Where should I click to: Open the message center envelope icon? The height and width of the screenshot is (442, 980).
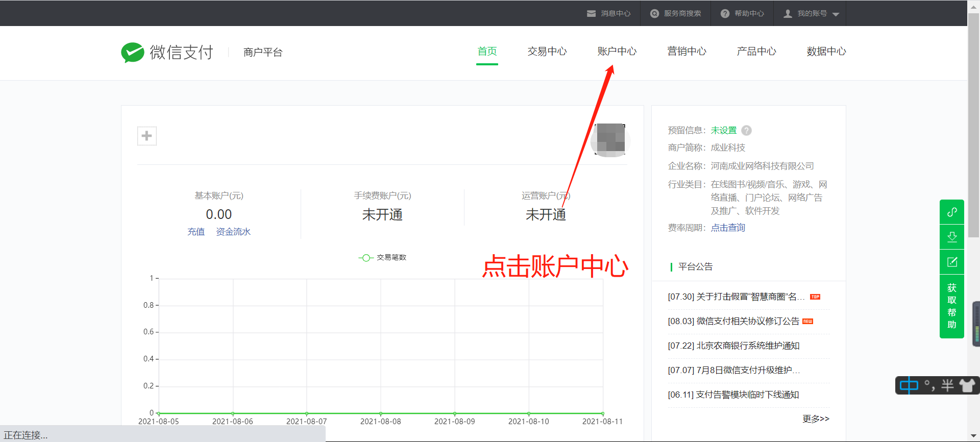coord(591,14)
